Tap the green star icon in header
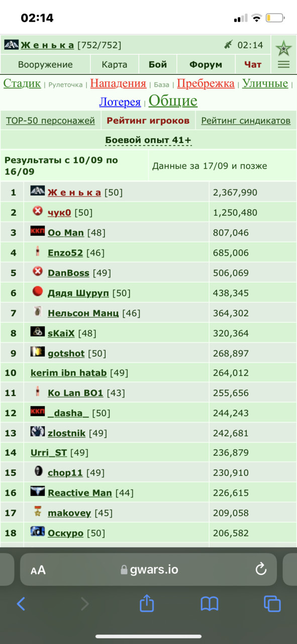This screenshot has width=297, height=644. tap(283, 48)
